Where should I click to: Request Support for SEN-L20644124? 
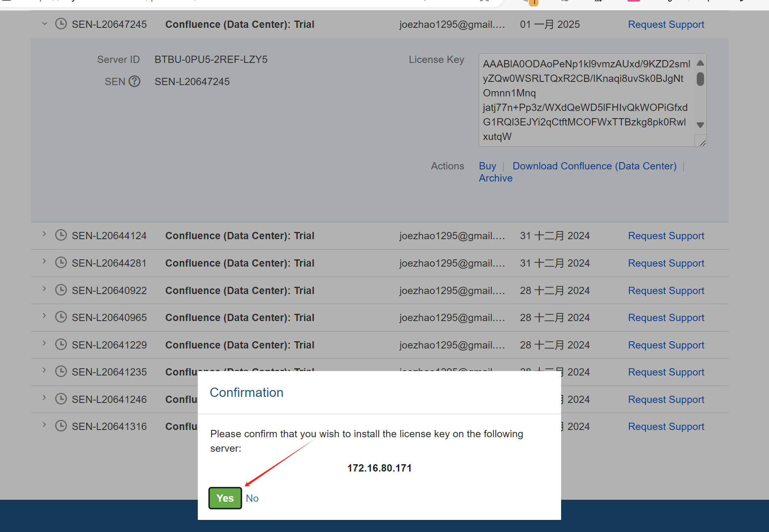(666, 236)
